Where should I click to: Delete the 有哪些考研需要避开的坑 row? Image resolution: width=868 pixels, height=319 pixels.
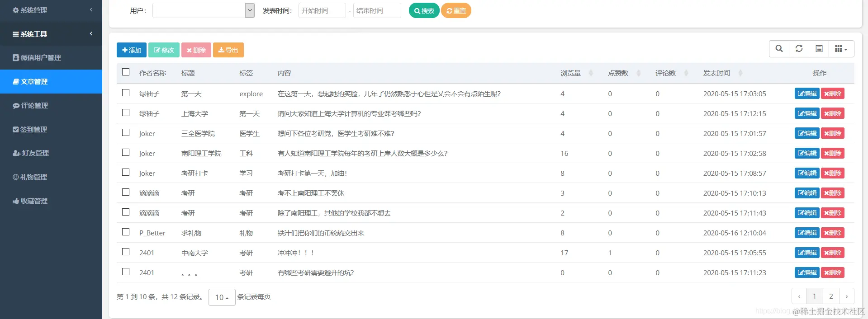[833, 272]
